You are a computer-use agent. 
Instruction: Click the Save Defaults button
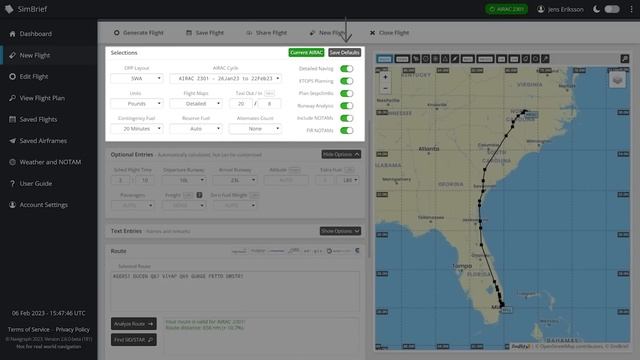point(344,53)
